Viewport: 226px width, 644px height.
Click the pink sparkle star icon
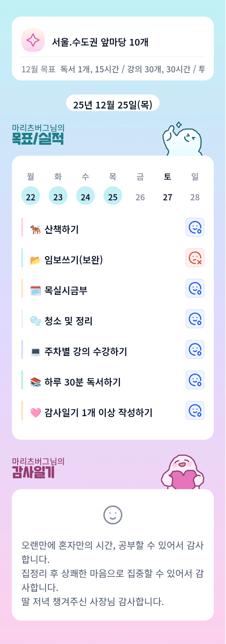(33, 40)
